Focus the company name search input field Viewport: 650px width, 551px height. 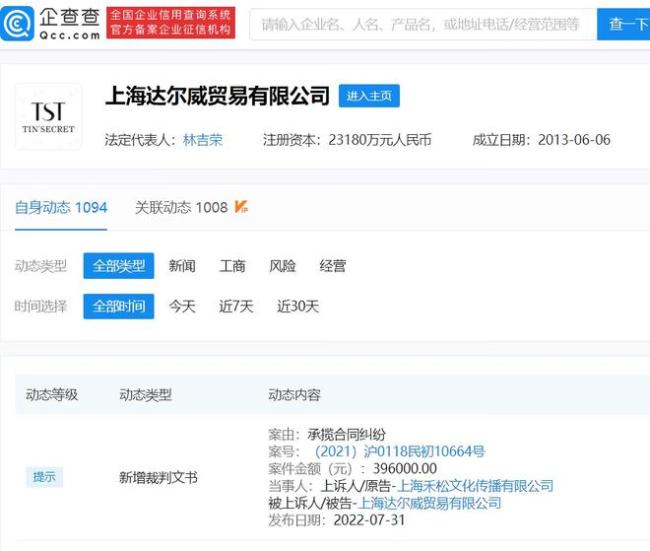[420, 24]
